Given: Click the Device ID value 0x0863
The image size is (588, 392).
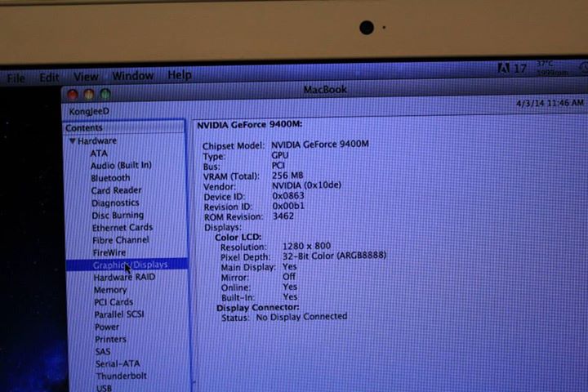Looking at the screenshot, I should [x=288, y=196].
